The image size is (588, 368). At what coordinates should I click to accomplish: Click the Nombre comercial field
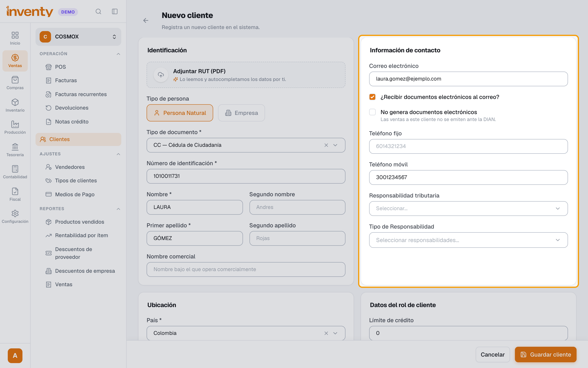246,269
